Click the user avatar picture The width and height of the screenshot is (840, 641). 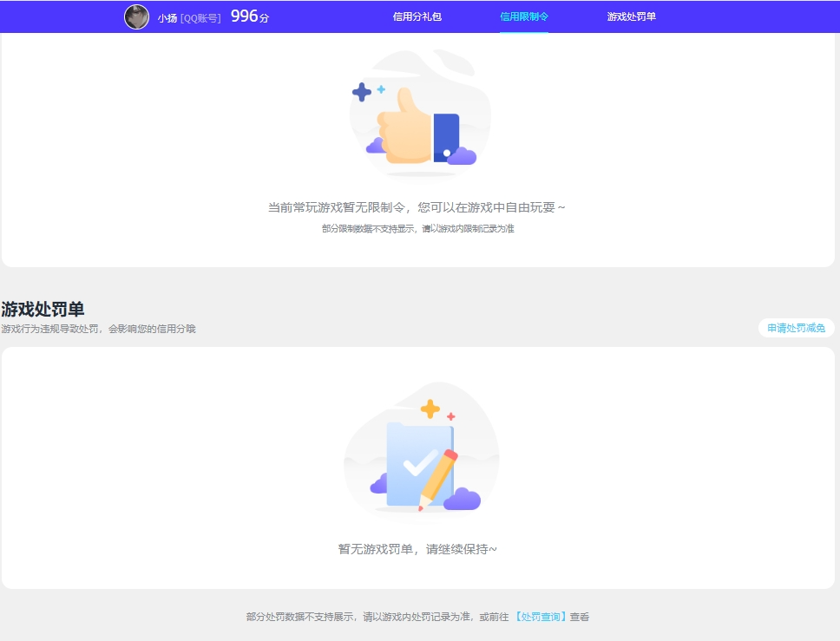click(136, 17)
